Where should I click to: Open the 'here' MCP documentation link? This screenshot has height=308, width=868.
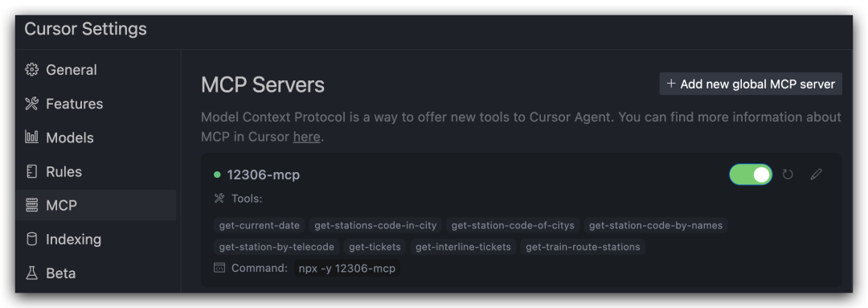tap(307, 137)
